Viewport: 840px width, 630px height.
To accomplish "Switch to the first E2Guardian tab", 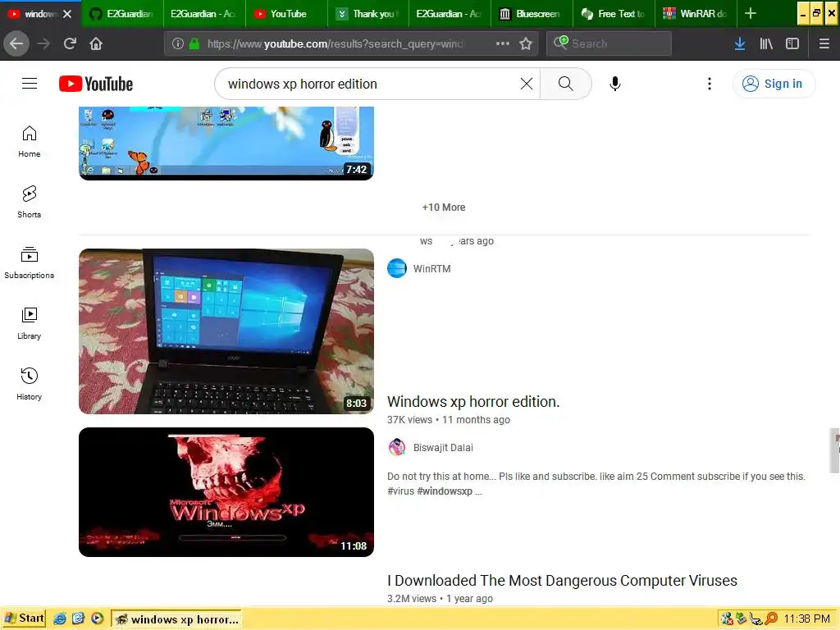I will pos(122,13).
